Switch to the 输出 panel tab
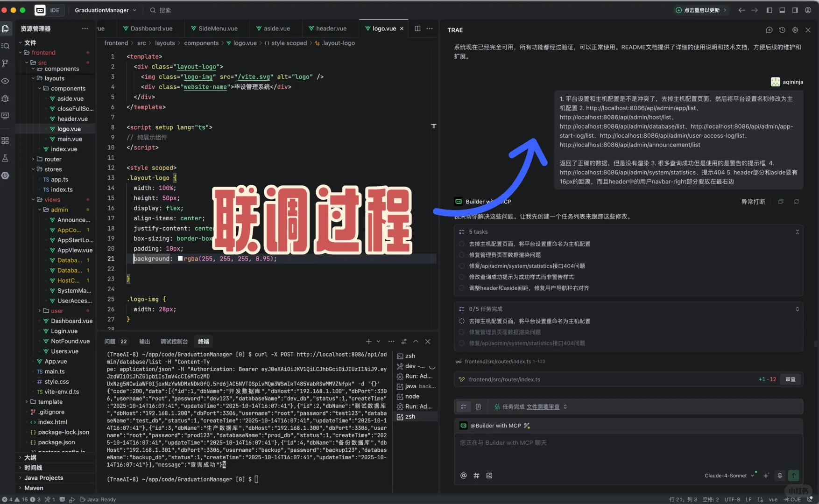The width and height of the screenshot is (819, 504). (144, 341)
